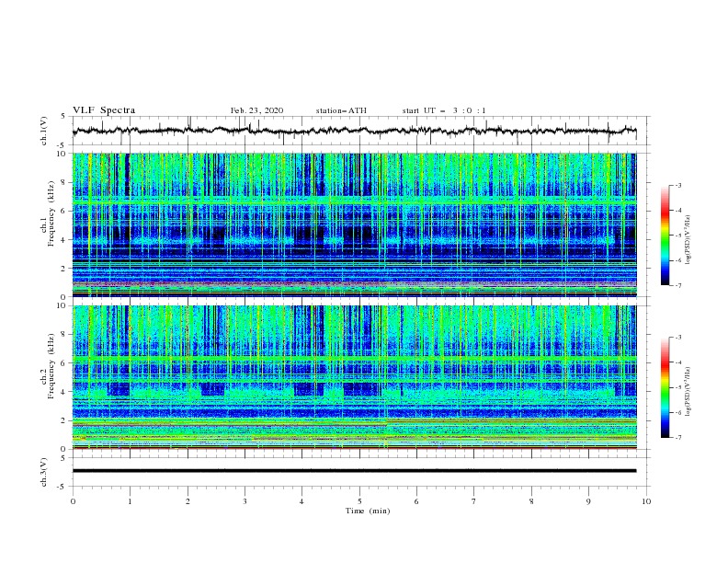Click the 'ch.3(V)' axis label

[x=44, y=472]
